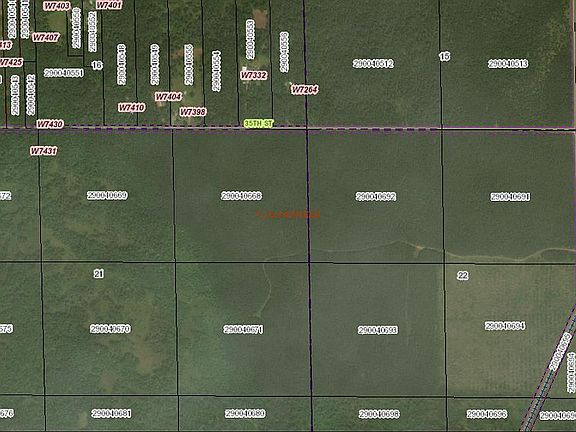This screenshot has width=576, height=432.
Task: Click address label W7404
Action: 168,97
